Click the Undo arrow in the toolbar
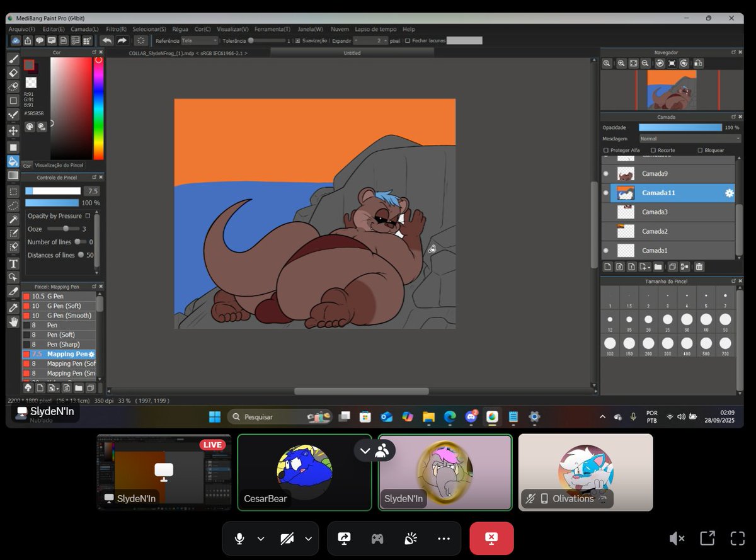Viewport: 756px width, 560px height. (107, 40)
